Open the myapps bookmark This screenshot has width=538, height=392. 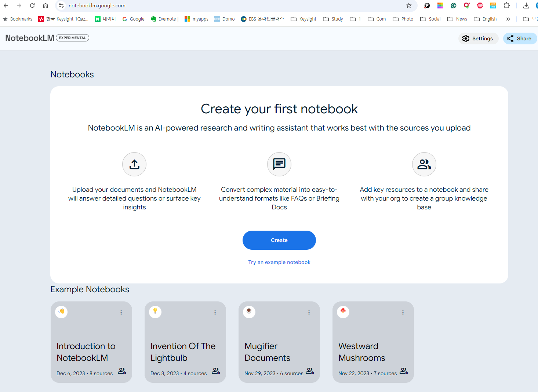[196, 19]
